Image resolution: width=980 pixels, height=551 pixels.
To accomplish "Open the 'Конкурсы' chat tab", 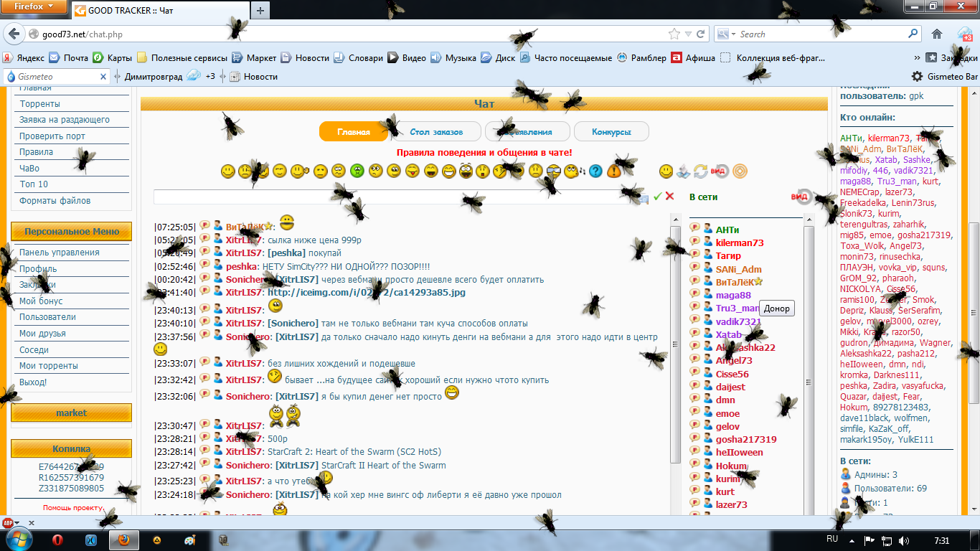I will [x=611, y=132].
